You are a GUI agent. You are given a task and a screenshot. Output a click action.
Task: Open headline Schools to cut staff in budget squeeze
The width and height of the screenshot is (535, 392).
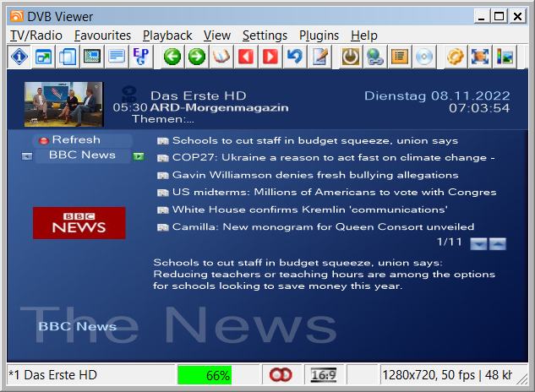[315, 140]
